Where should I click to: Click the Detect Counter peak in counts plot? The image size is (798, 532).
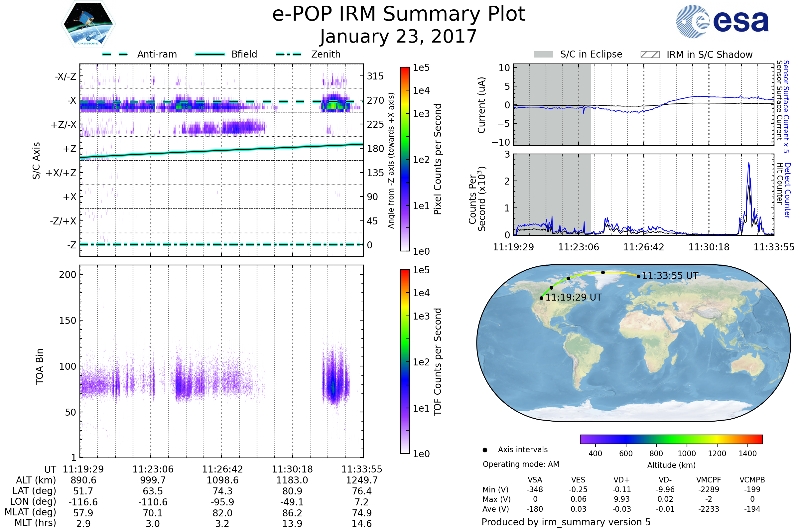pos(749,164)
